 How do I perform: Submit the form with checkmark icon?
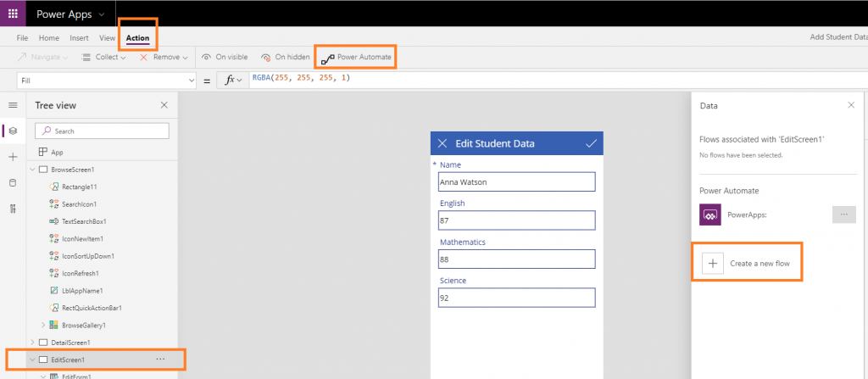[x=591, y=143]
